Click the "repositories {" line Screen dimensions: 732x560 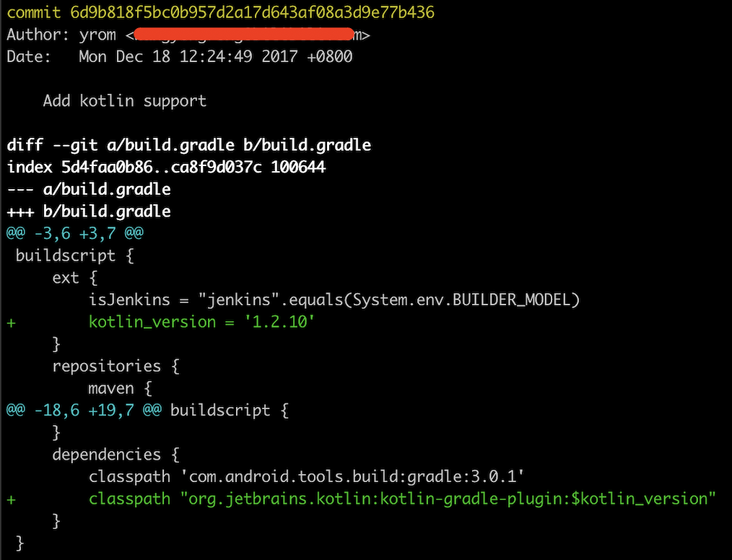116,367
